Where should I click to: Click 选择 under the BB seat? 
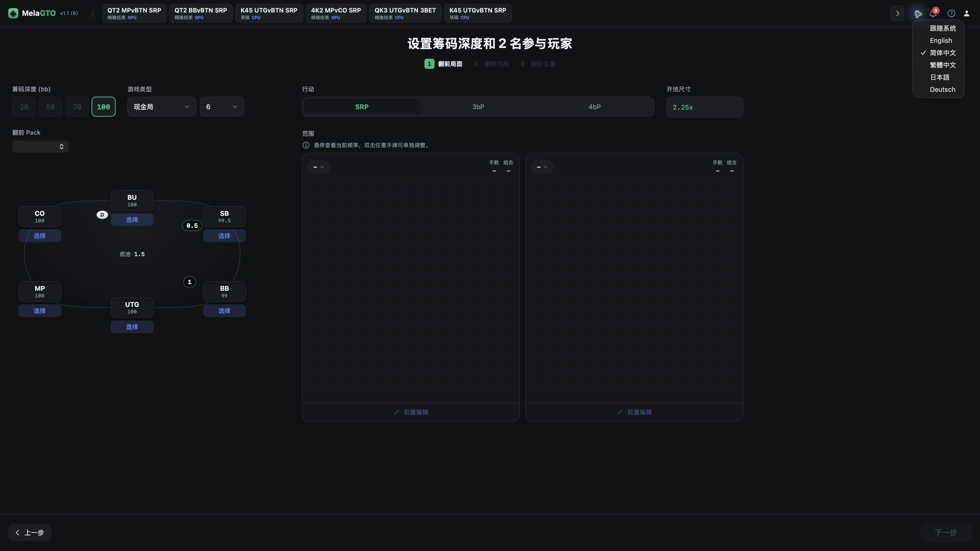[x=225, y=311]
